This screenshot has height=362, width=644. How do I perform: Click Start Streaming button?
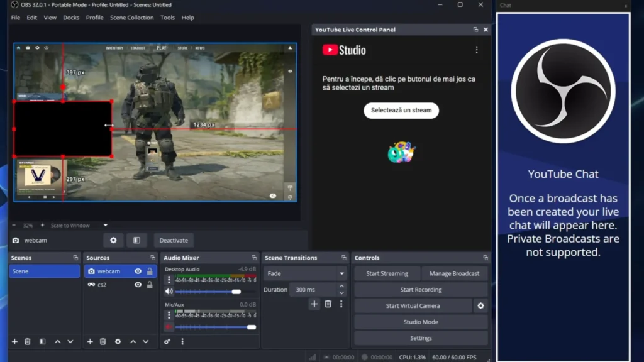387,273
